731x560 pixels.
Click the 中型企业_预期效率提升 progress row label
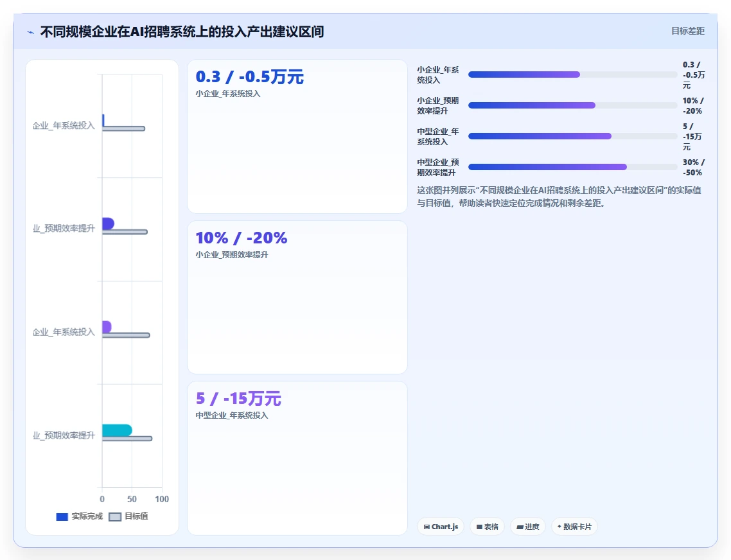438,168
